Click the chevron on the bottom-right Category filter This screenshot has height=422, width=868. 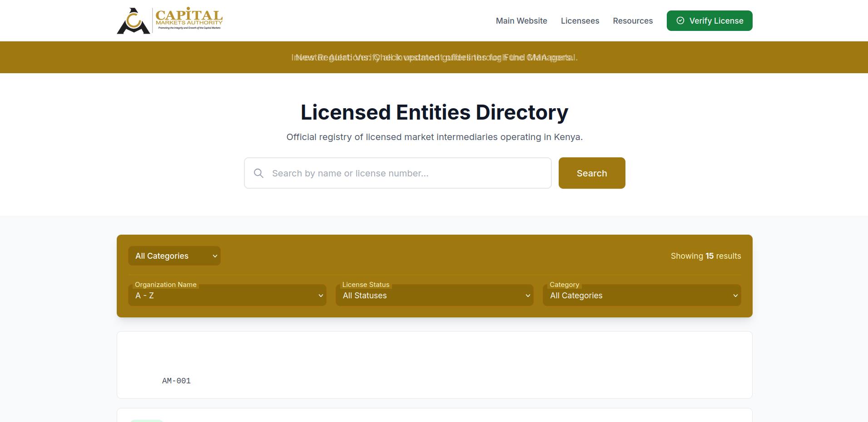pos(735,296)
